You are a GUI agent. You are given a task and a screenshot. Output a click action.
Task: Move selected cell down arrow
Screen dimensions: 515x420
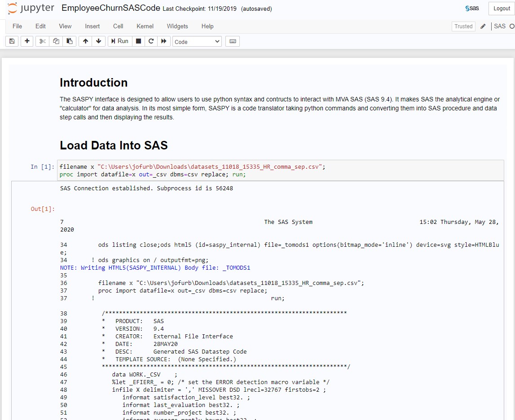point(98,41)
